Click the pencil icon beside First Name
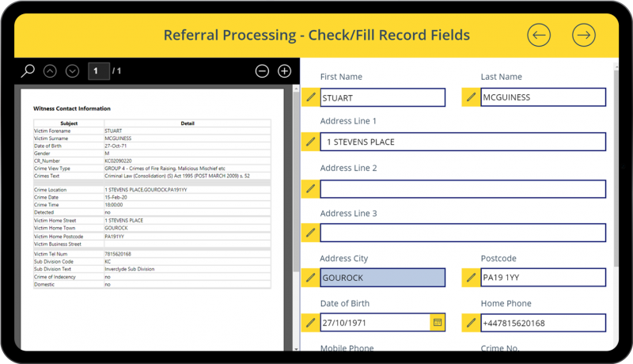 point(310,97)
